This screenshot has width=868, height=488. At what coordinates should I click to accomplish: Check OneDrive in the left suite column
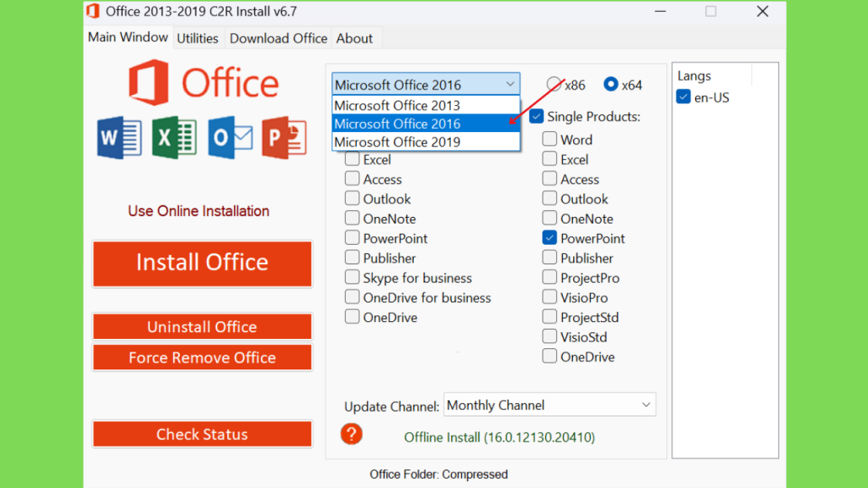352,317
